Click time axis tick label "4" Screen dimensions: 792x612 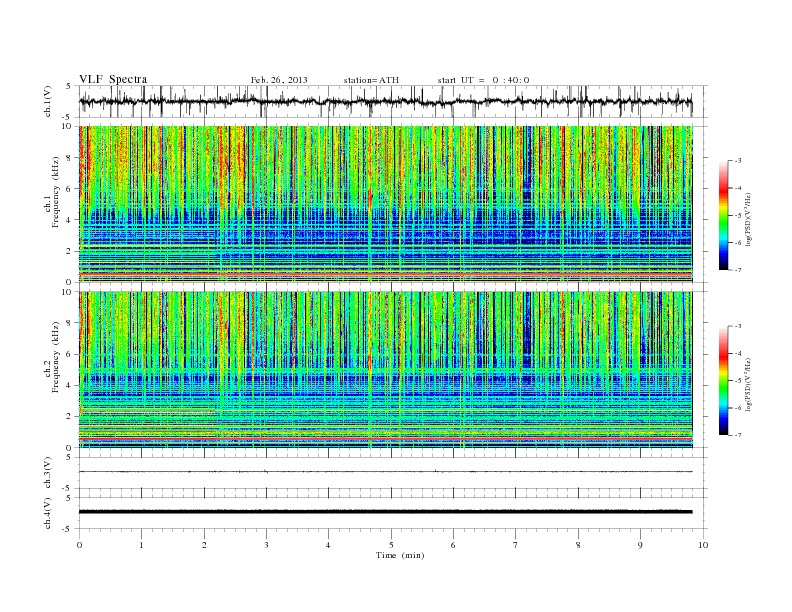(x=328, y=545)
